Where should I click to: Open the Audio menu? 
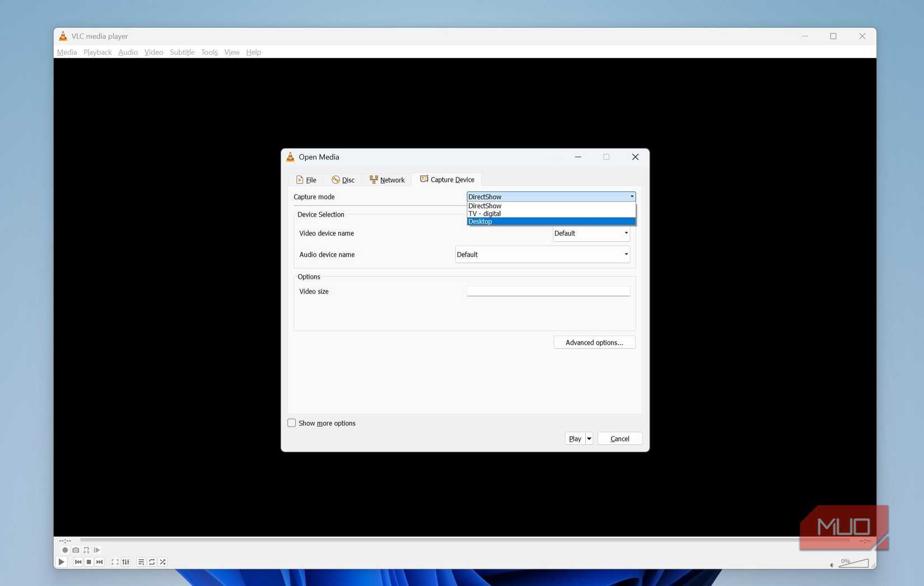coord(128,52)
